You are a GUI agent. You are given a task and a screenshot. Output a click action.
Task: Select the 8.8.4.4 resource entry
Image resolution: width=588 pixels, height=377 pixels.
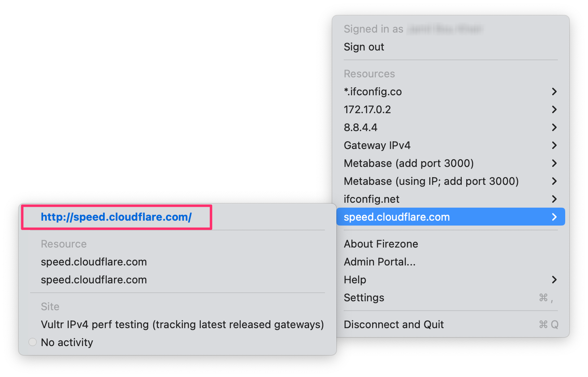click(x=360, y=127)
